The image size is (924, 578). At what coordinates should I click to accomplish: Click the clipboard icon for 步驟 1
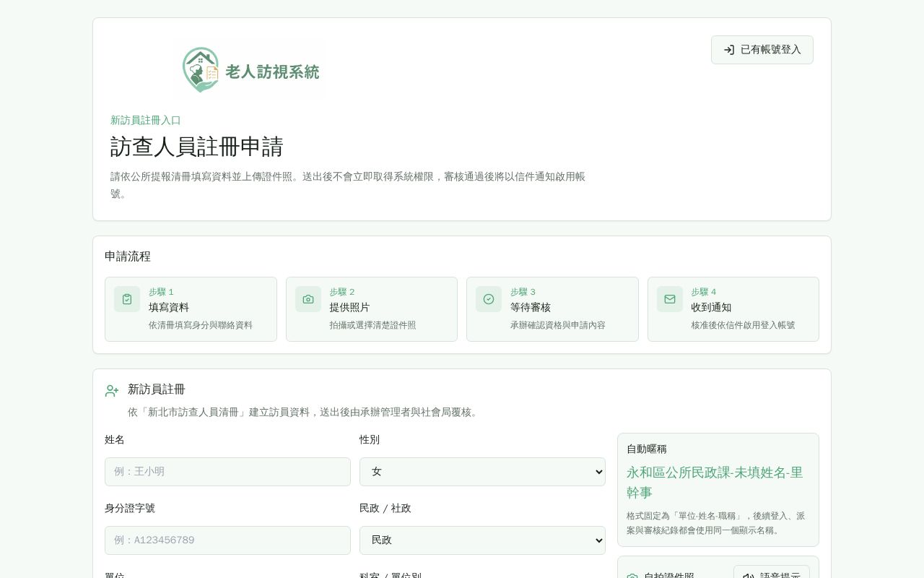[x=127, y=299]
